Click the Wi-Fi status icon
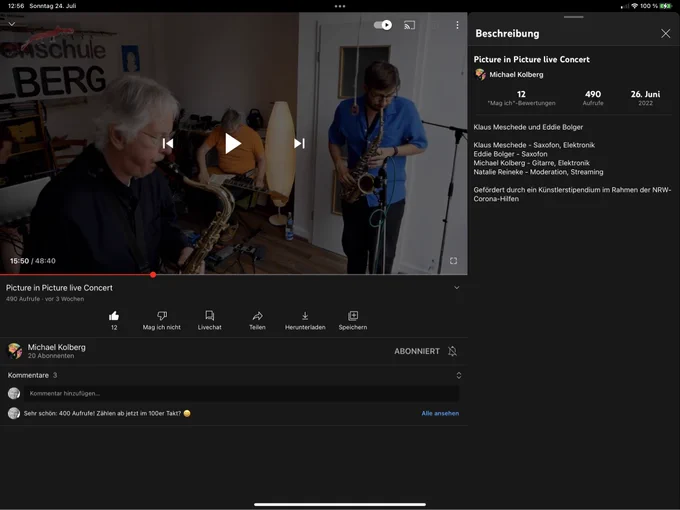The width and height of the screenshot is (680, 510). tap(634, 6)
